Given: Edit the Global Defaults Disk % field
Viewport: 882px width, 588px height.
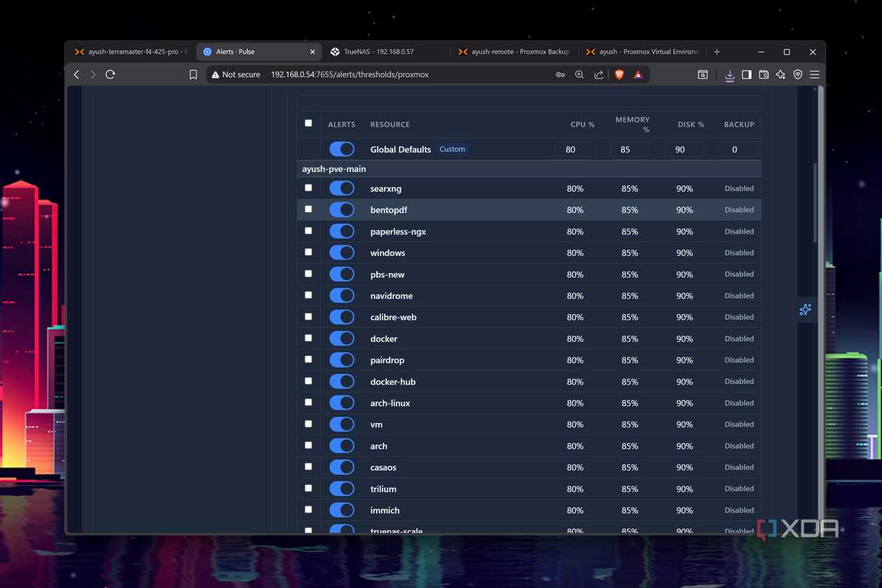Looking at the screenshot, I should point(684,149).
